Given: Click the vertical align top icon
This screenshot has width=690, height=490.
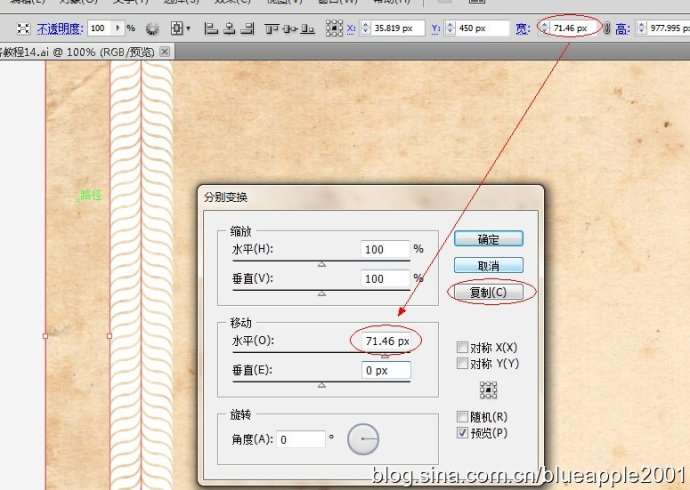Looking at the screenshot, I should tap(271, 29).
